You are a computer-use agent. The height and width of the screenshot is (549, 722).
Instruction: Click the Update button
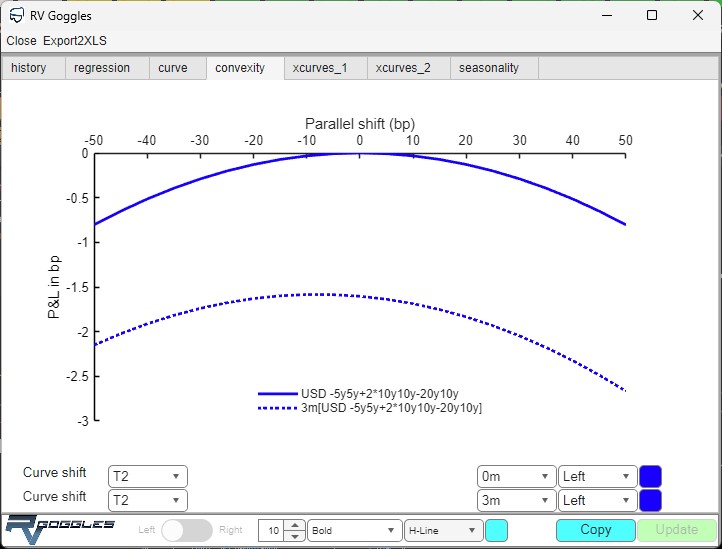coord(677,530)
